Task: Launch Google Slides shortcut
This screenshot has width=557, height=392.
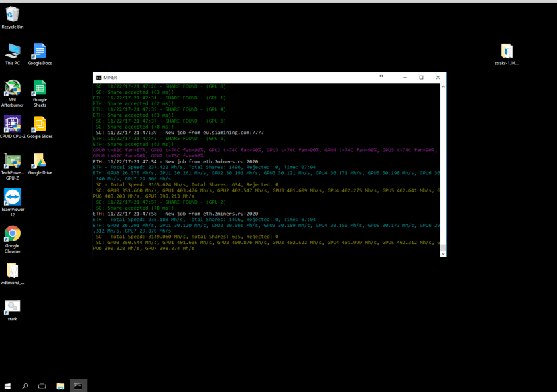Action: pyautogui.click(x=40, y=124)
